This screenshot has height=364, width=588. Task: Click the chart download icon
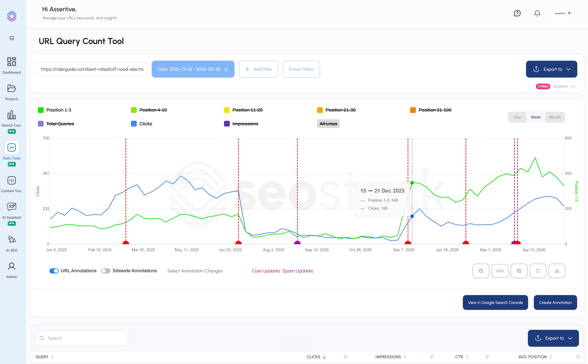557,271
